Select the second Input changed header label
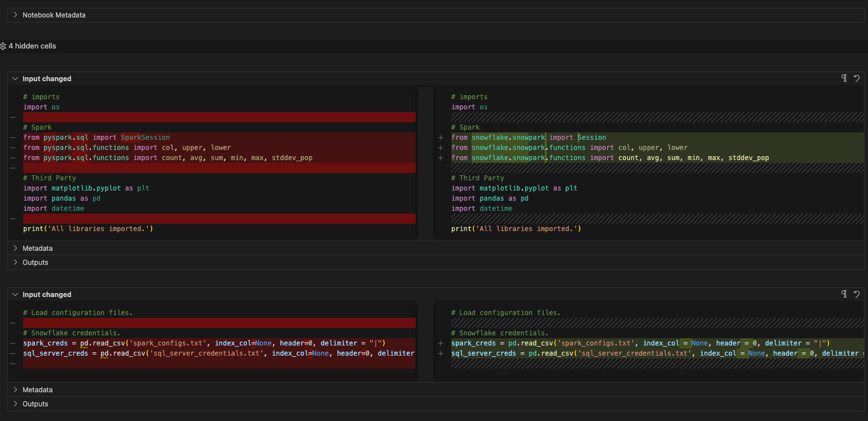Viewport: 868px width, 421px height. (47, 294)
